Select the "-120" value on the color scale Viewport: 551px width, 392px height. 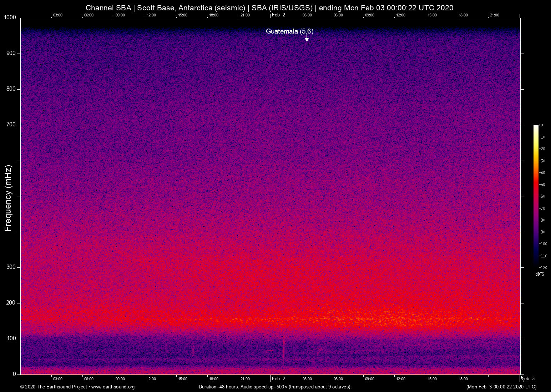click(543, 268)
